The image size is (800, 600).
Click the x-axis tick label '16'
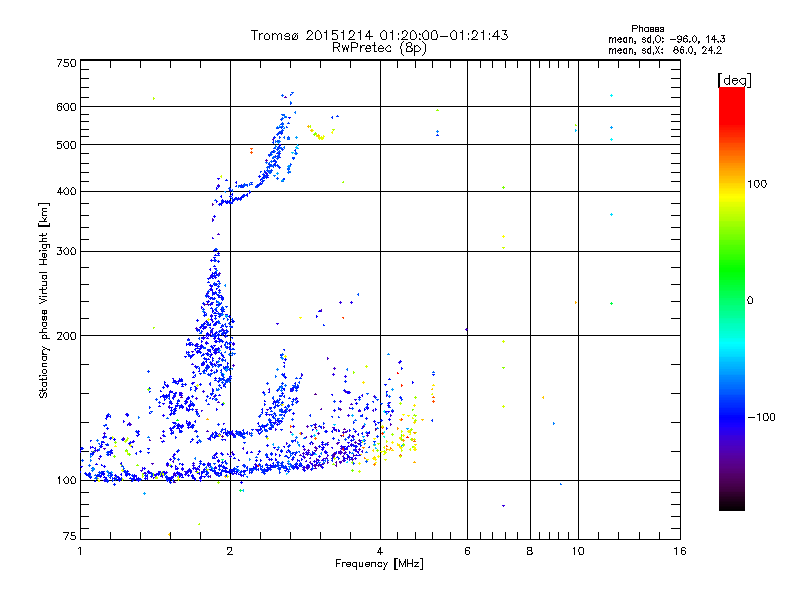click(680, 551)
